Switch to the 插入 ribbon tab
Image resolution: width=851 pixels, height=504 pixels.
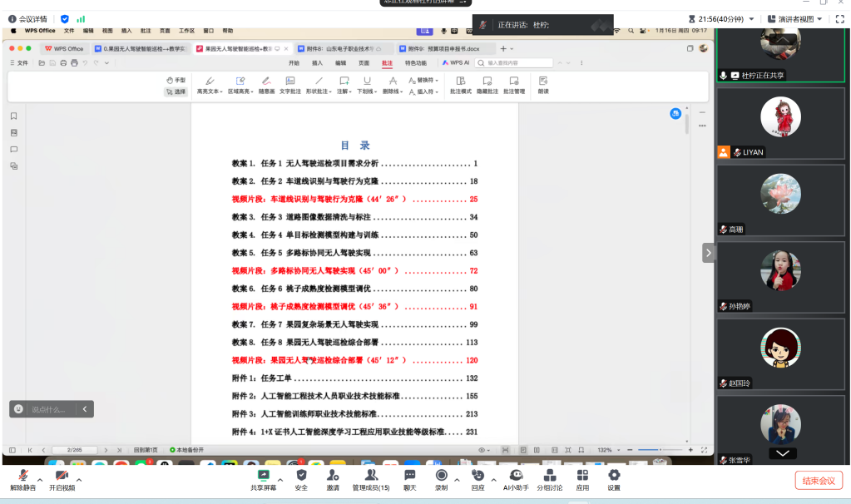pyautogui.click(x=317, y=62)
